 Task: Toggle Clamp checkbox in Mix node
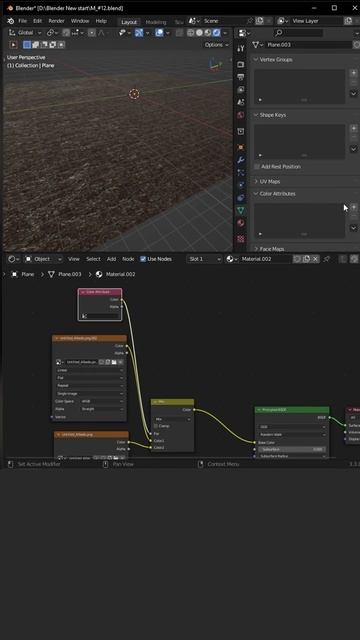point(156,426)
